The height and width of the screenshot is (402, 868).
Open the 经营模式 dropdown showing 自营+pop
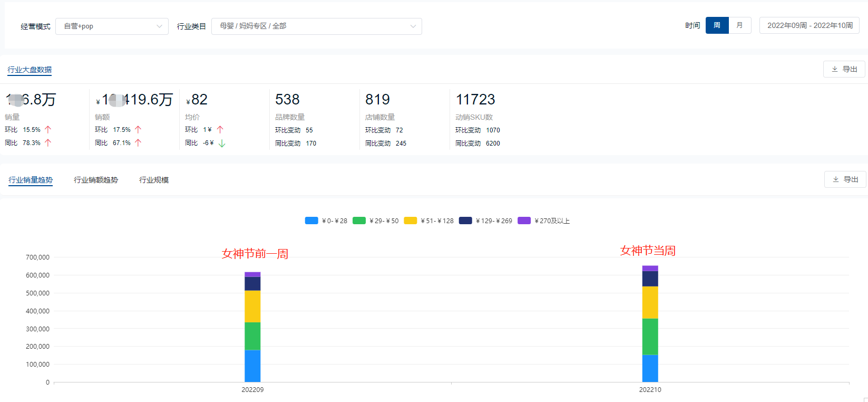tap(112, 26)
